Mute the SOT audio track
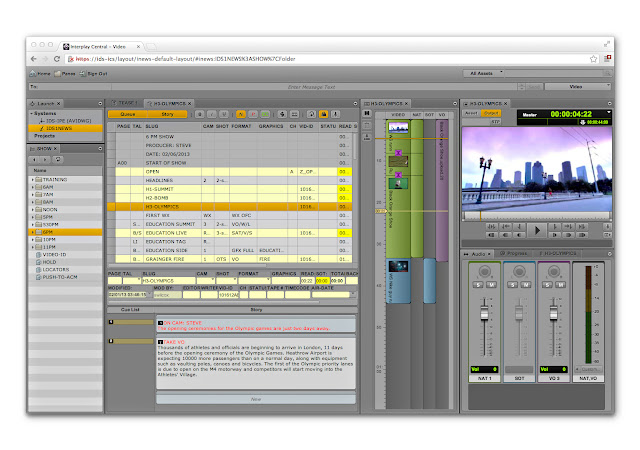This screenshot has height=450, width=640. [526, 285]
